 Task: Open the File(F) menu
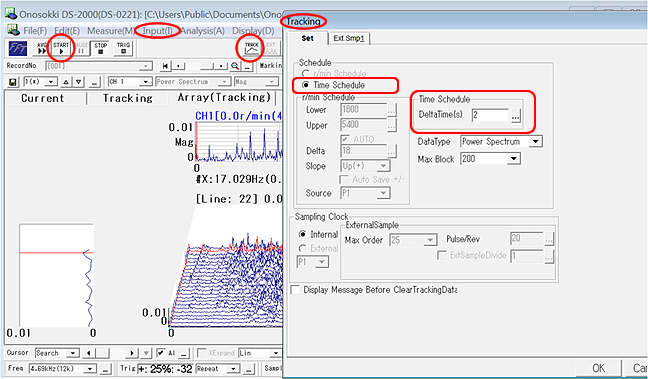point(35,31)
